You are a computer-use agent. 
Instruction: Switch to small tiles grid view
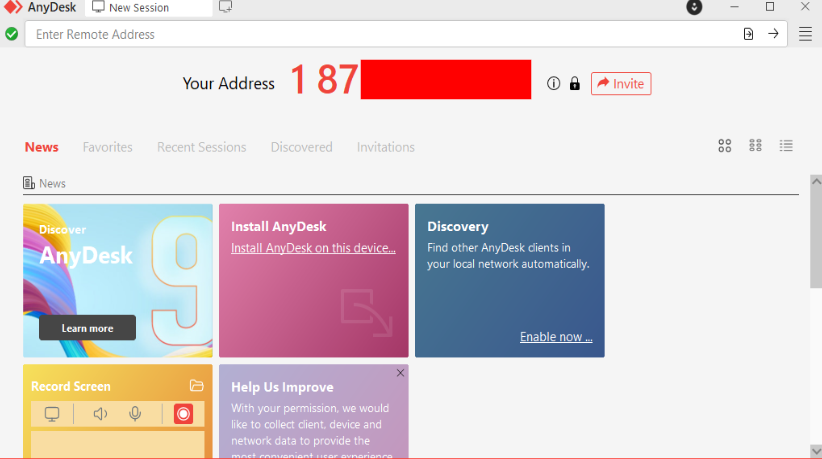(755, 145)
